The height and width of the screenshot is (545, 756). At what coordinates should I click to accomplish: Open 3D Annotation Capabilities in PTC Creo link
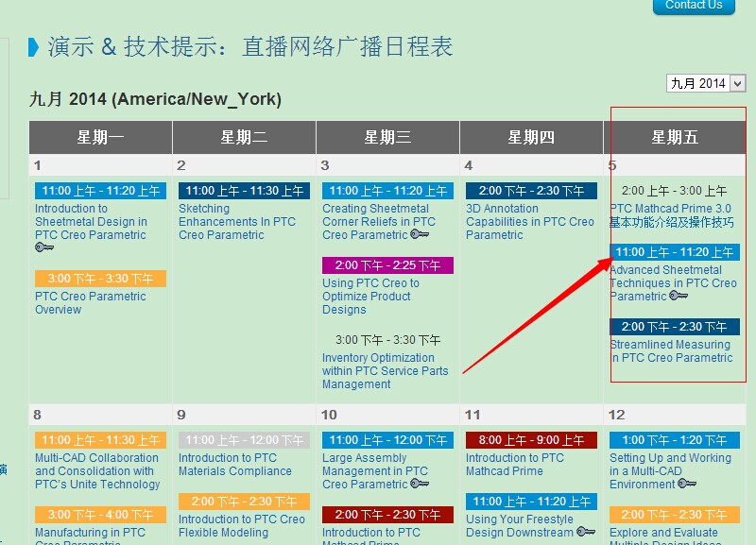click(x=529, y=222)
